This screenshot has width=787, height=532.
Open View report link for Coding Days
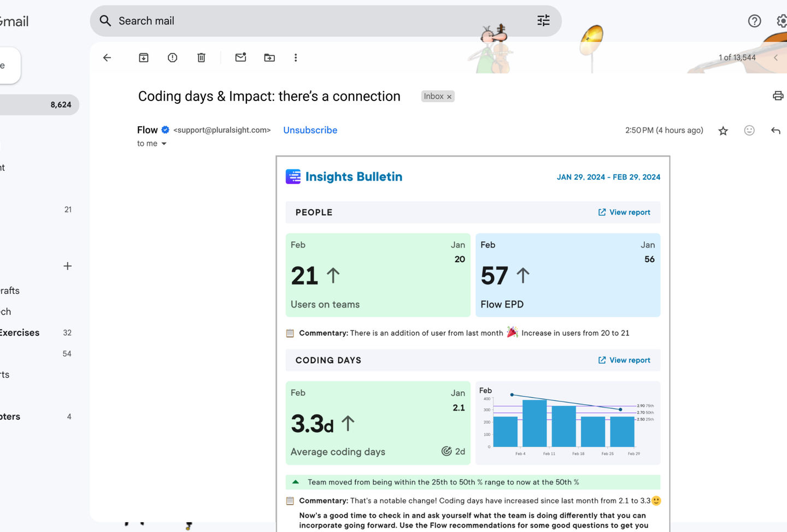point(624,360)
